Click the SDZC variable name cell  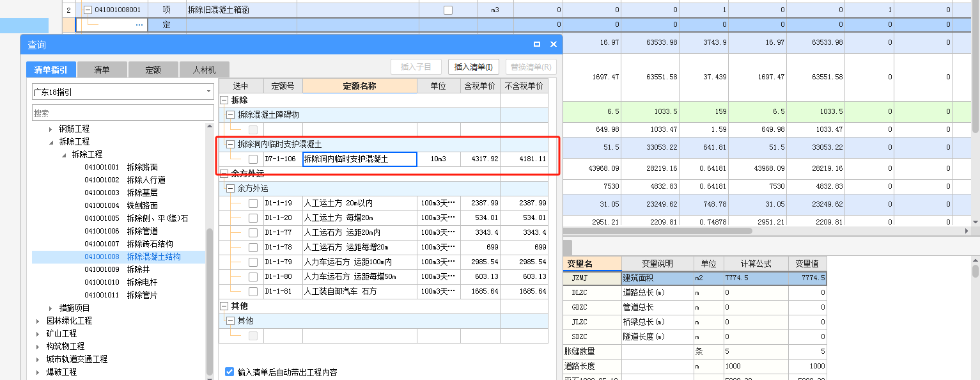[592, 337]
